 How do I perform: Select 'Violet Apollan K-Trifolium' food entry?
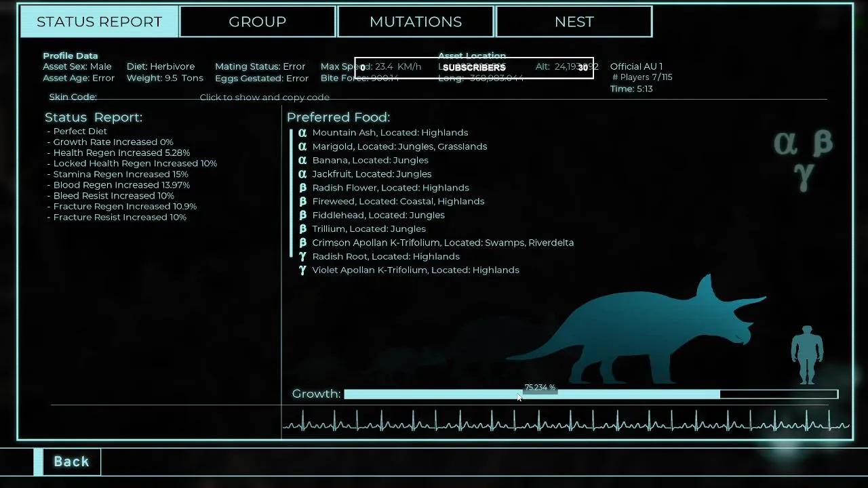click(x=416, y=270)
